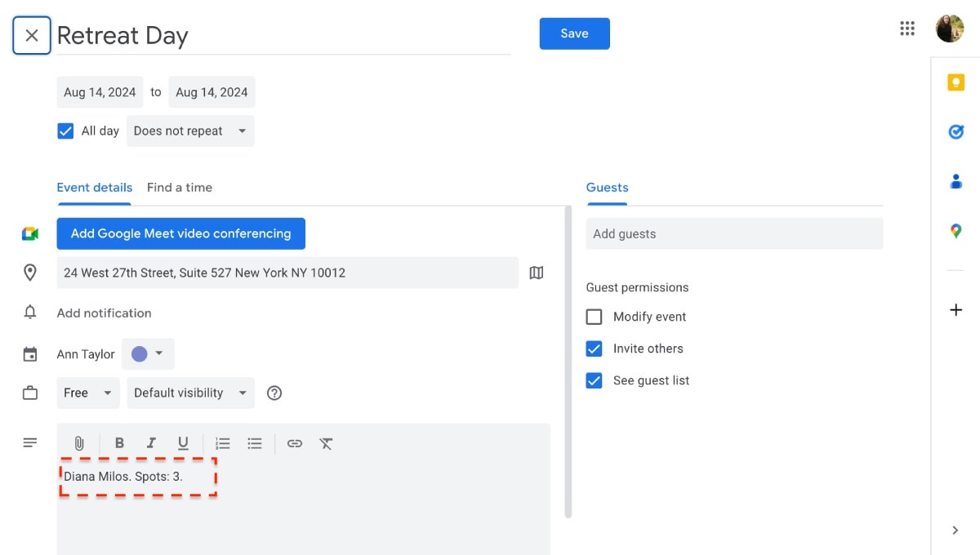Edit the location address field

[x=287, y=273]
